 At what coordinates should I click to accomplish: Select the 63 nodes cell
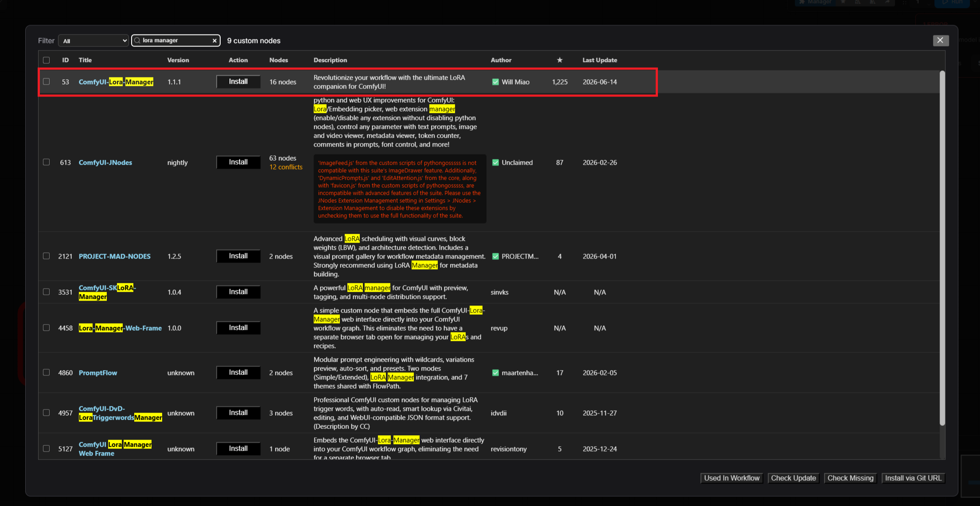[283, 158]
